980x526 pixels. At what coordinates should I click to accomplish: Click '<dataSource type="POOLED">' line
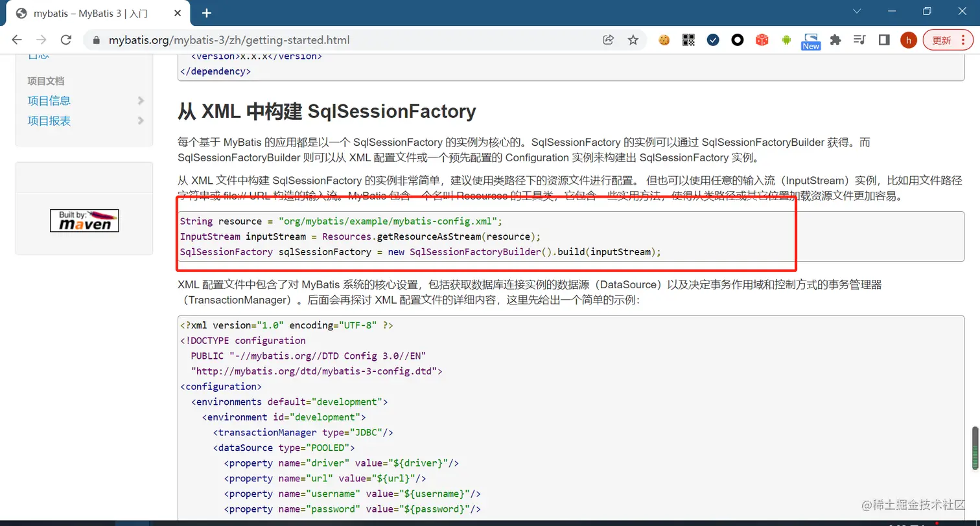pyautogui.click(x=284, y=448)
